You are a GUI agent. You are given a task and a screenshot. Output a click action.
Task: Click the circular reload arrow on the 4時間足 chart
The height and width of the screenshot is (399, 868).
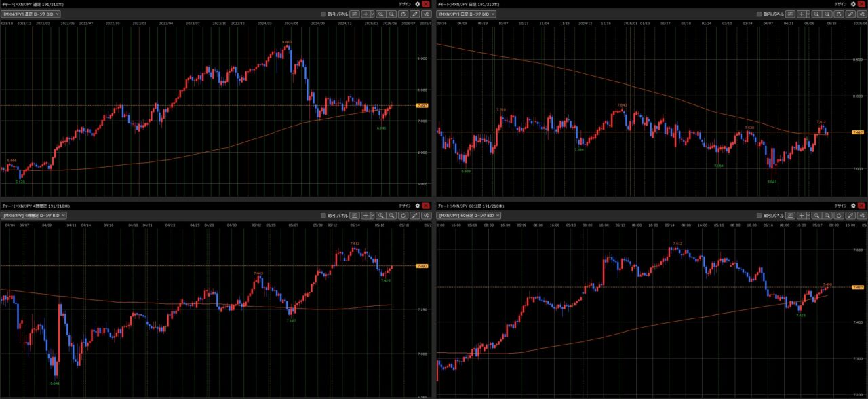click(403, 215)
